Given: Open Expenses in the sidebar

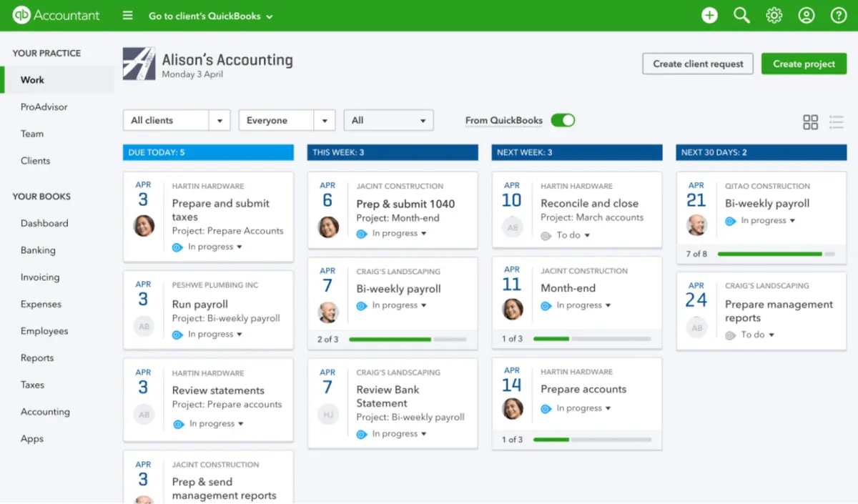Looking at the screenshot, I should tap(41, 304).
